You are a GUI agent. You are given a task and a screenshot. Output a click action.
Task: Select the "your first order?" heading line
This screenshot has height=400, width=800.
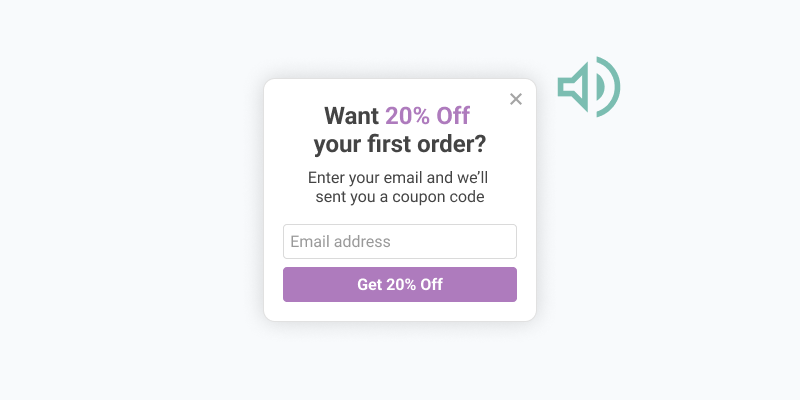[x=400, y=144]
